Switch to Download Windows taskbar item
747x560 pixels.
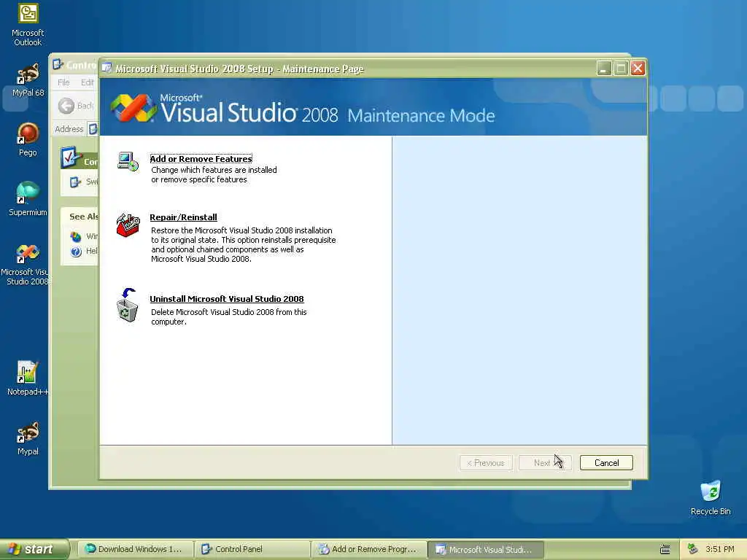[135, 550]
